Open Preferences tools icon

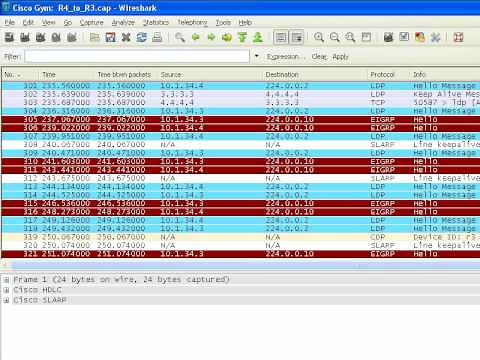[436, 37]
